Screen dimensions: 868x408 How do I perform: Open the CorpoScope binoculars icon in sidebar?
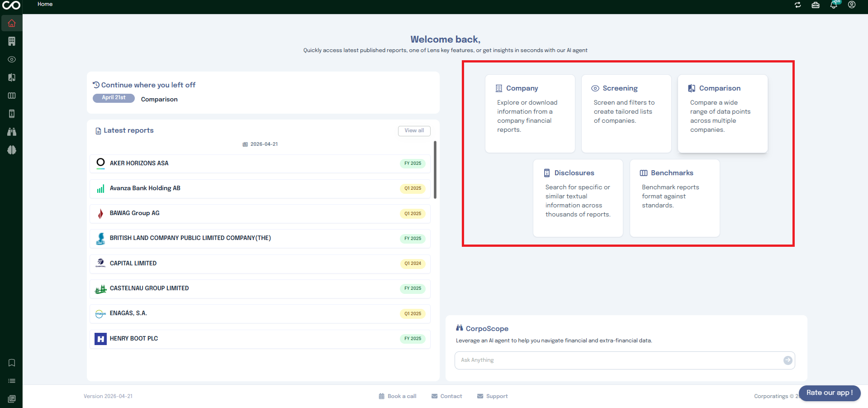click(x=12, y=132)
